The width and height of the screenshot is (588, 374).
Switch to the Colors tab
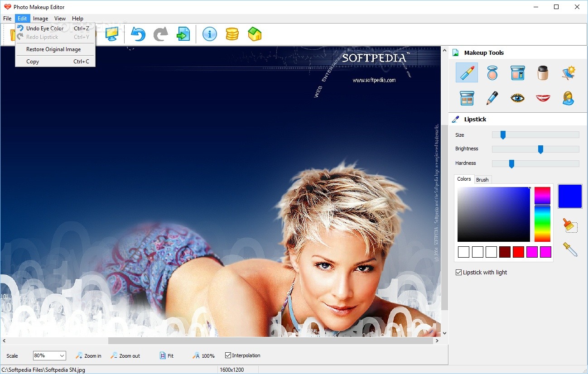coord(464,179)
